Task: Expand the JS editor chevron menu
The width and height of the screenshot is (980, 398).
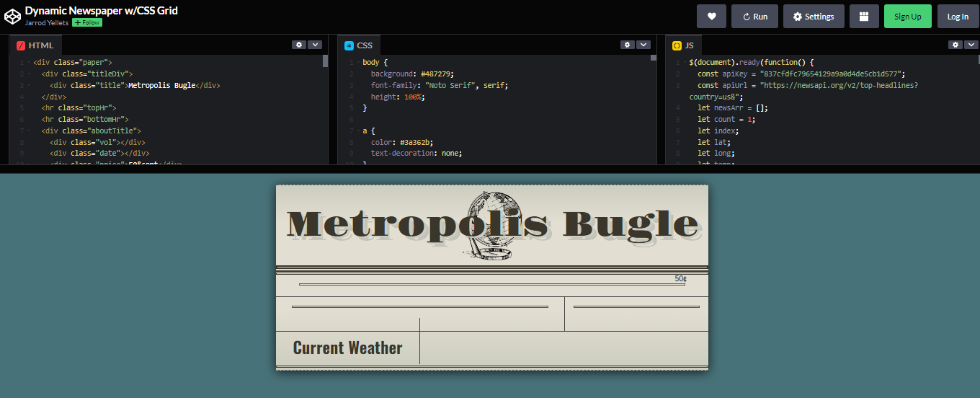Action: pyautogui.click(x=971, y=45)
